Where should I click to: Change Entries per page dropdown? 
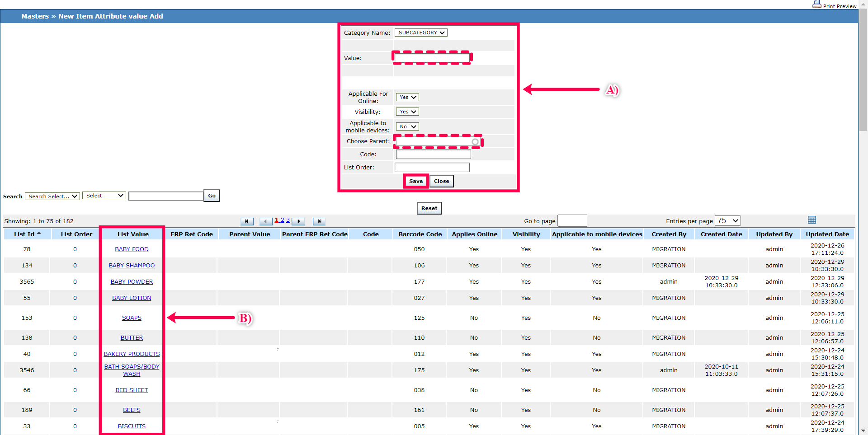728,221
